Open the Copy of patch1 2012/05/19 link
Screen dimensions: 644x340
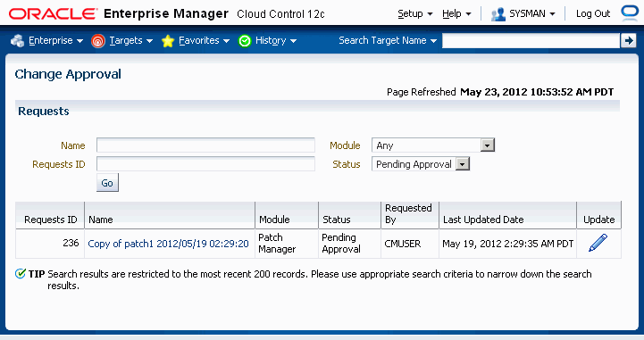(x=169, y=244)
